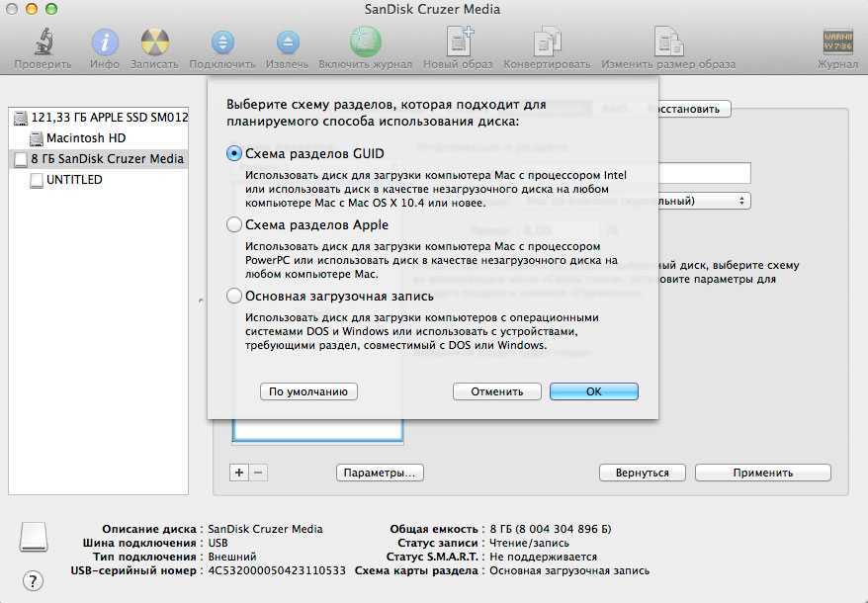The width and height of the screenshot is (868, 603).
Task: Choose the Схема разделов GUID radio option
Action: [234, 153]
